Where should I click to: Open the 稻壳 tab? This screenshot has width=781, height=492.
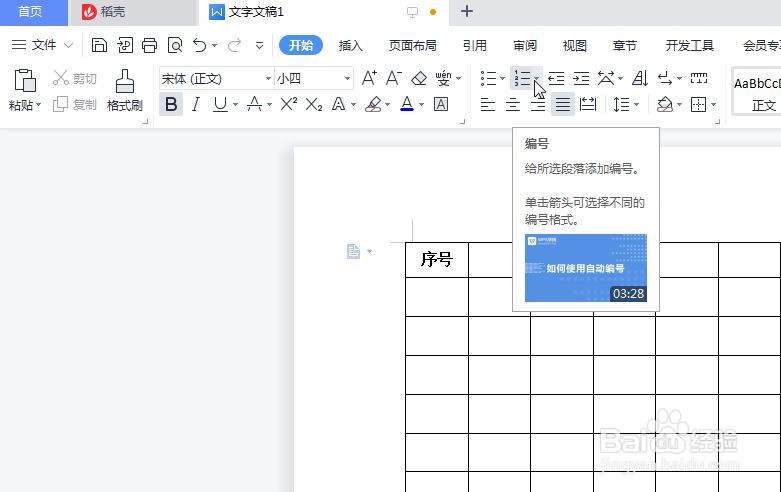(132, 12)
